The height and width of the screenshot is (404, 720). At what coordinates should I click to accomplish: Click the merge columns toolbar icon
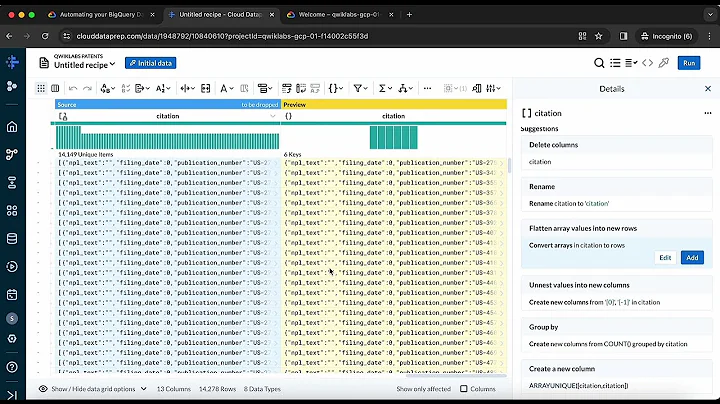point(206,88)
